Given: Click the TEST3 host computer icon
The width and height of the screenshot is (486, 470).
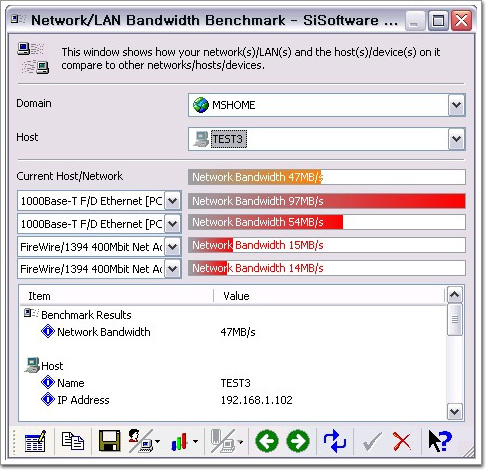Looking at the screenshot, I should coord(201,139).
